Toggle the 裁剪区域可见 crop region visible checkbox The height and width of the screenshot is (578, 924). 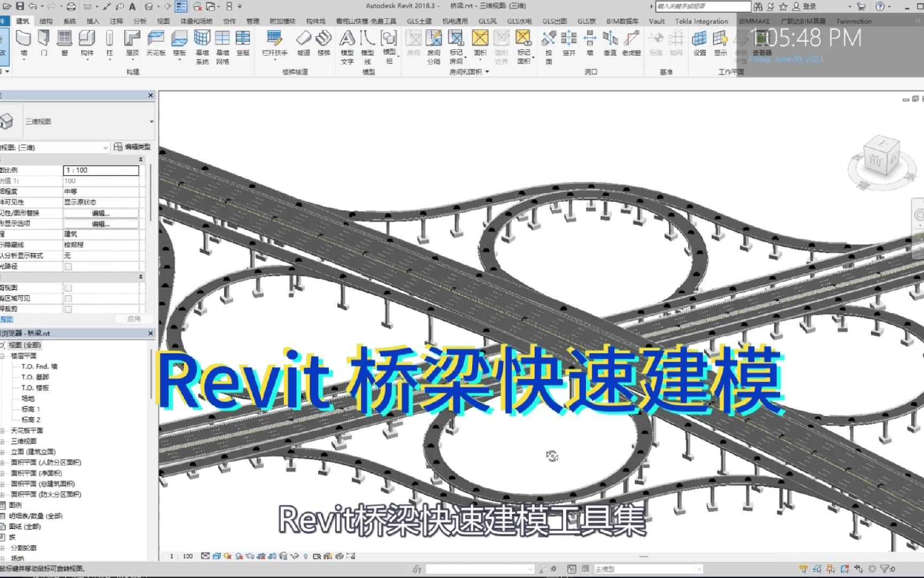pos(68,299)
